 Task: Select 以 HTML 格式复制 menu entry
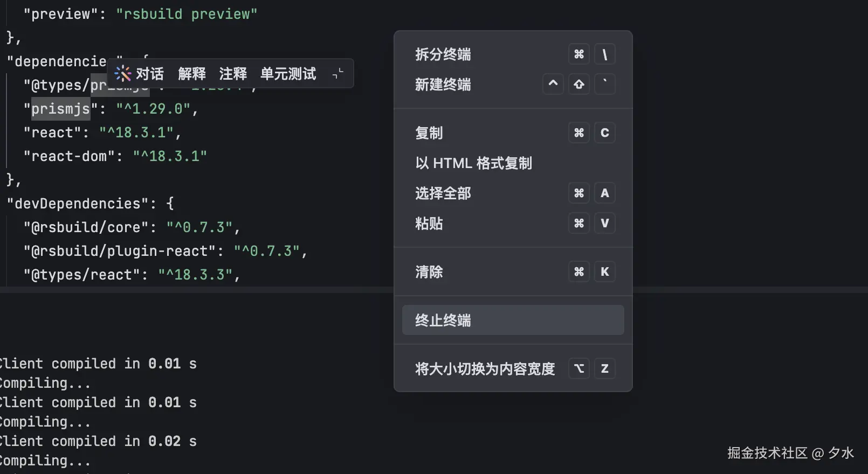point(513,163)
